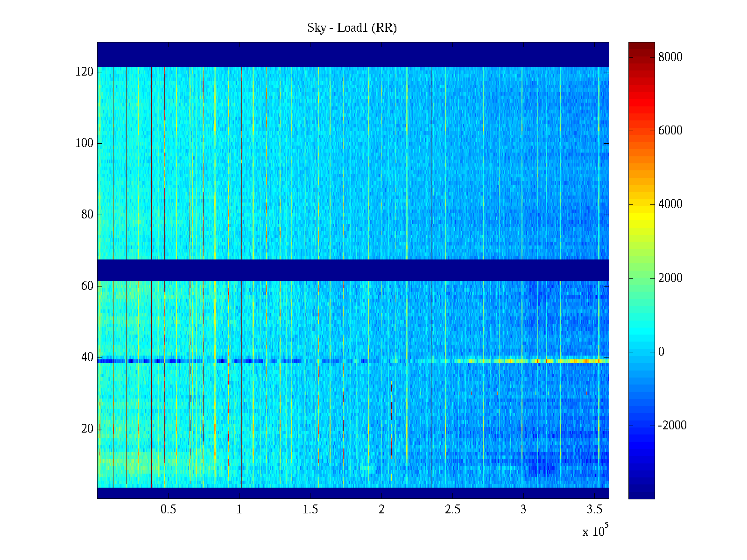Image resolution: width=747 pixels, height=560 pixels.
Task: Click the dark blue band at the plot's top
Action: click(353, 54)
